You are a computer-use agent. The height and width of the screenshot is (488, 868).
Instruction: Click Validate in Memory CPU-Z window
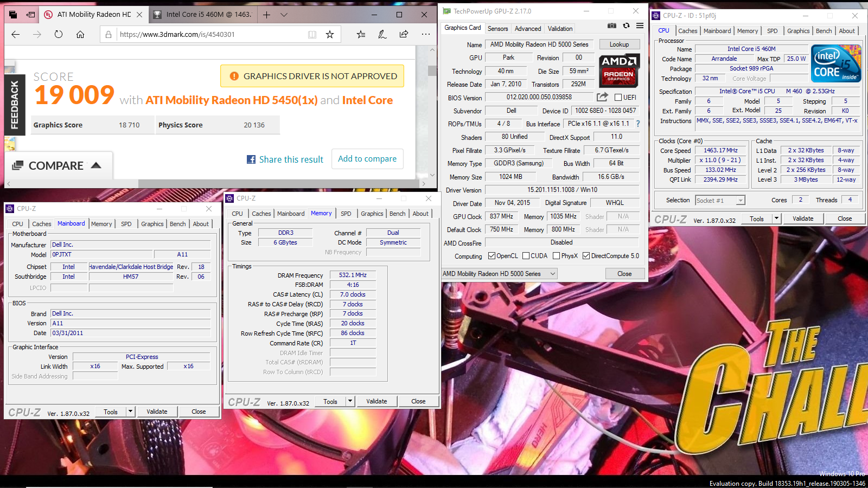tap(376, 401)
